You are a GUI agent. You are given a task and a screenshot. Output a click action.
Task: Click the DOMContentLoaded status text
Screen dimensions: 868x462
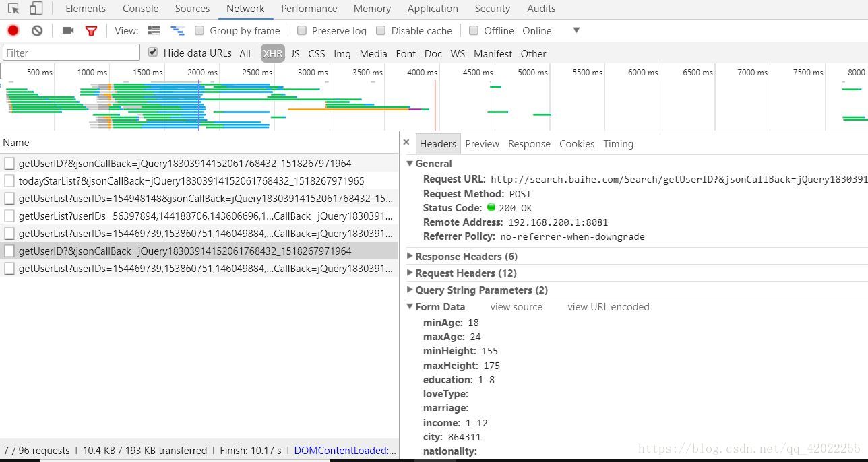point(345,451)
